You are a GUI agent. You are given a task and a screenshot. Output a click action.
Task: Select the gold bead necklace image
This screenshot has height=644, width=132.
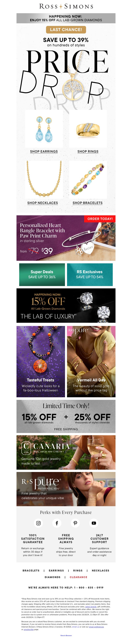click(44, 180)
